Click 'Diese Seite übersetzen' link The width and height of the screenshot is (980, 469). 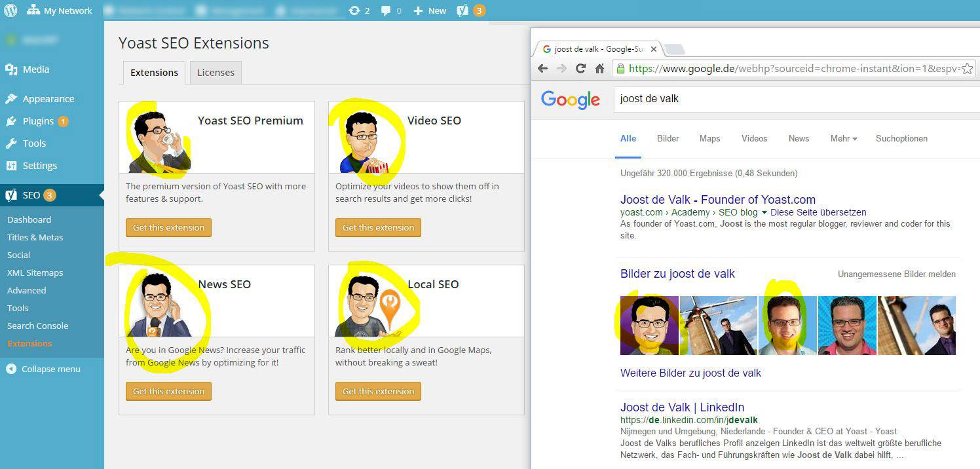point(818,213)
